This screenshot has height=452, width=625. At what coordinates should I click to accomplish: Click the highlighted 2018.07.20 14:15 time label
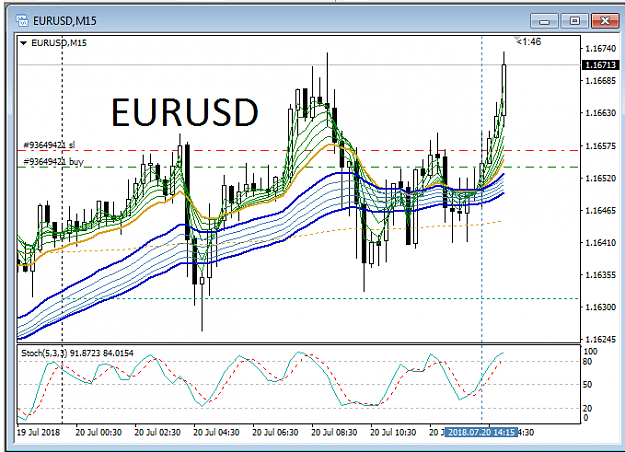(481, 432)
